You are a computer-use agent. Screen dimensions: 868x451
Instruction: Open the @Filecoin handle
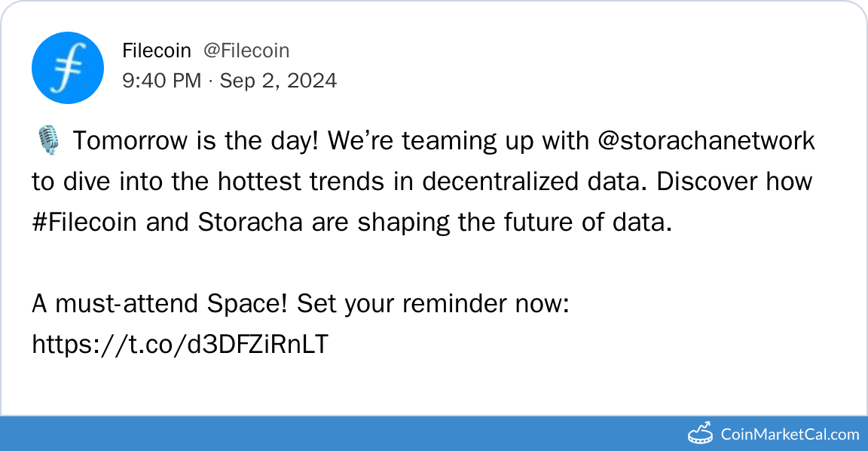(x=246, y=51)
